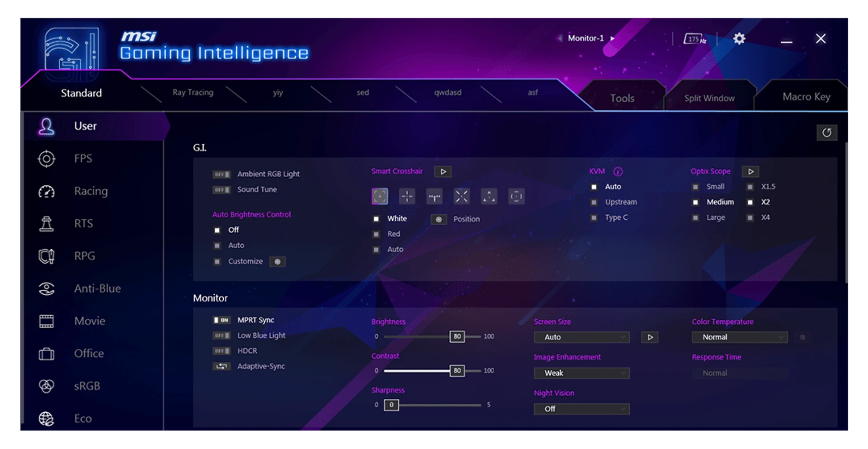
Task: Choose the Eco globe icon
Action: (x=46, y=419)
